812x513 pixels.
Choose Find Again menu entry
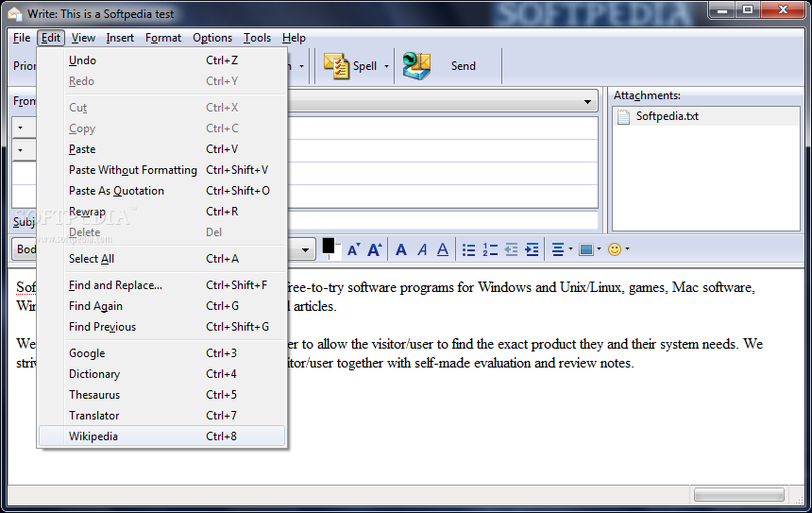162,306
